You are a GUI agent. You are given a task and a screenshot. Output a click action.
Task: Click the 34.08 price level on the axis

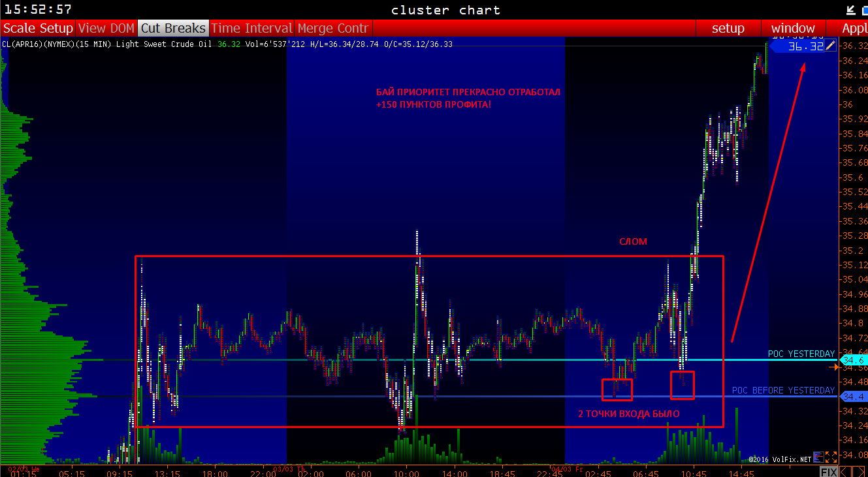(x=855, y=455)
